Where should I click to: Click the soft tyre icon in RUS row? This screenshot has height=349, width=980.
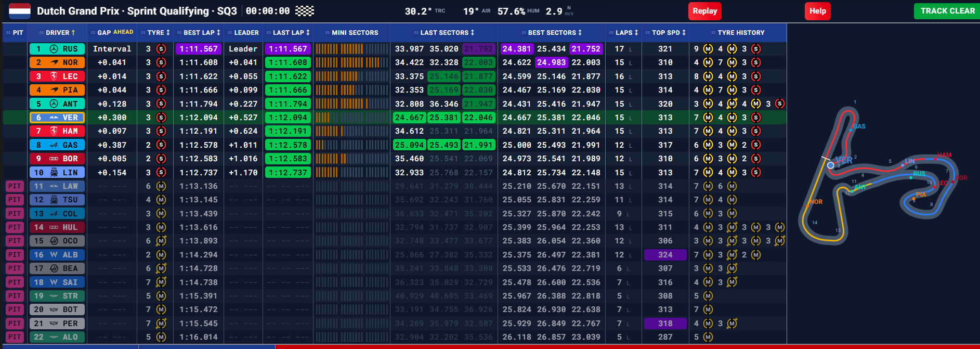pyautogui.click(x=161, y=49)
